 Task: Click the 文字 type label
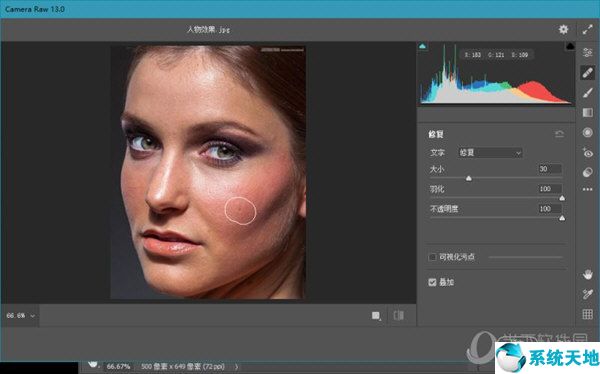[x=437, y=153]
